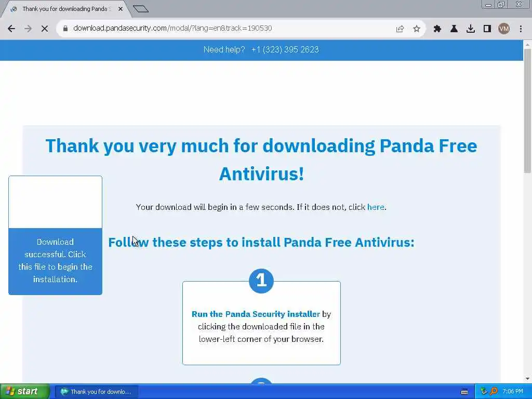The image size is (532, 399).
Task: Click 'Run the Panda Security installer' text
Action: 256,314
